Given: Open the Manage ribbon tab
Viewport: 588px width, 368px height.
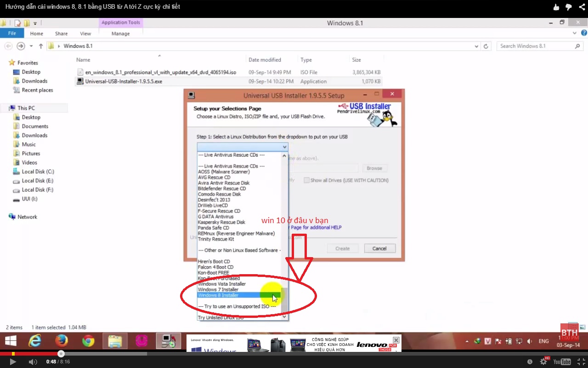Looking at the screenshot, I should point(121,34).
